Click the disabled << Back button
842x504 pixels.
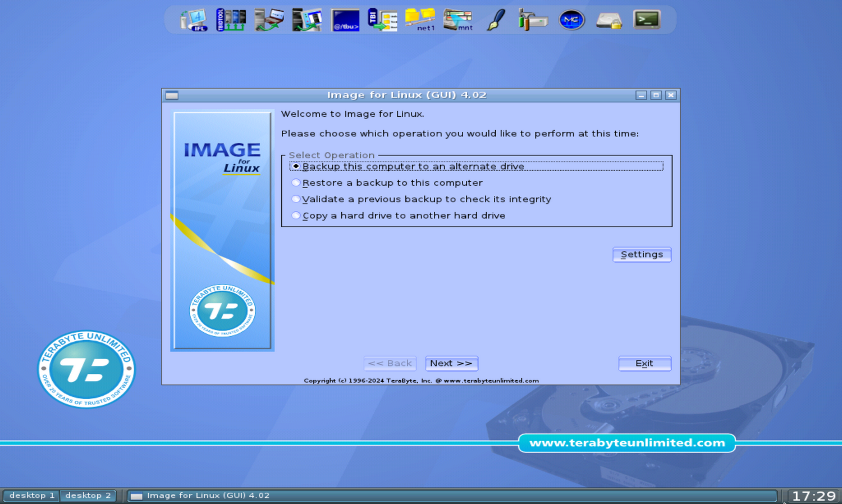coord(390,363)
